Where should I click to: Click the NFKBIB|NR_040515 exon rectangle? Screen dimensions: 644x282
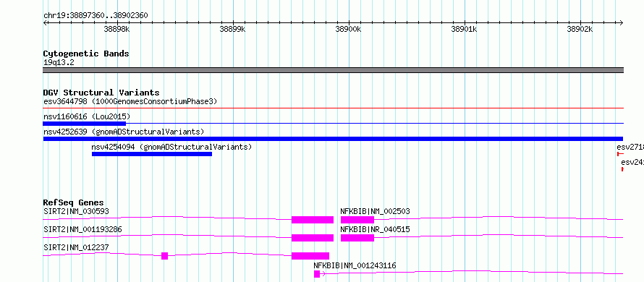[x=357, y=238]
